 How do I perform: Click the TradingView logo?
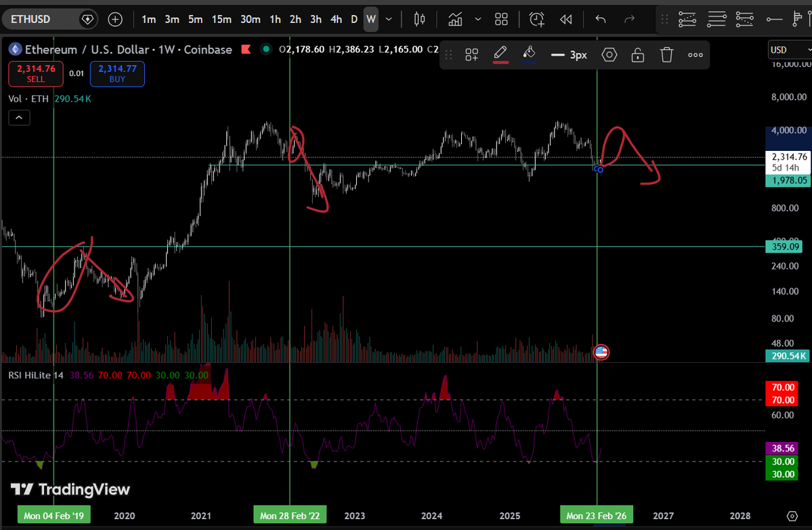(70, 489)
